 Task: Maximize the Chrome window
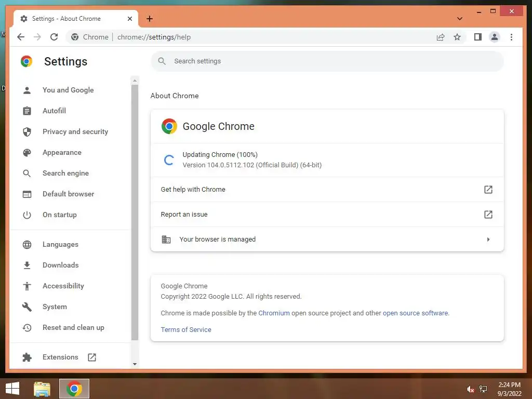pos(493,11)
